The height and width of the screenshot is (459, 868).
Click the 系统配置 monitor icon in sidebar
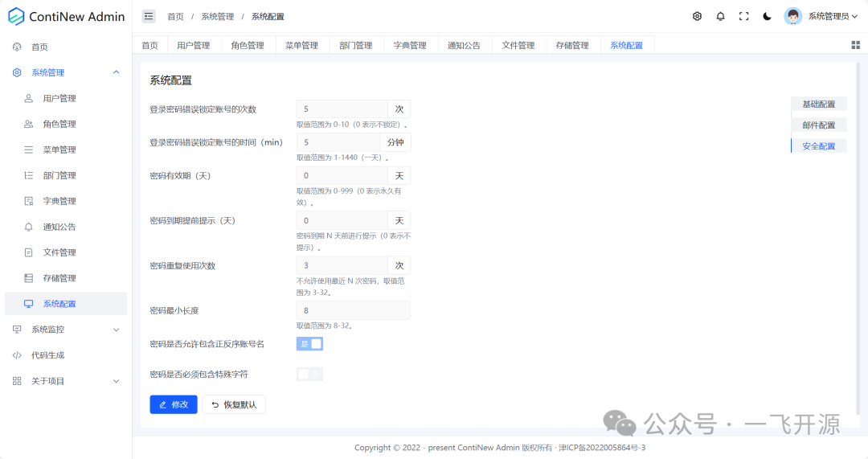(x=29, y=303)
